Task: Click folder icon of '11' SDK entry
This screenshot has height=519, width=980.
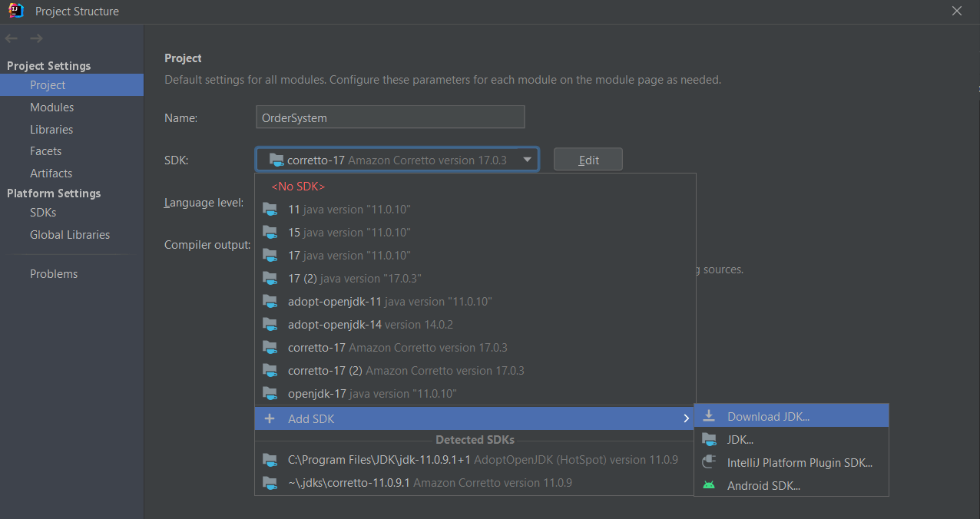Action: [270, 209]
